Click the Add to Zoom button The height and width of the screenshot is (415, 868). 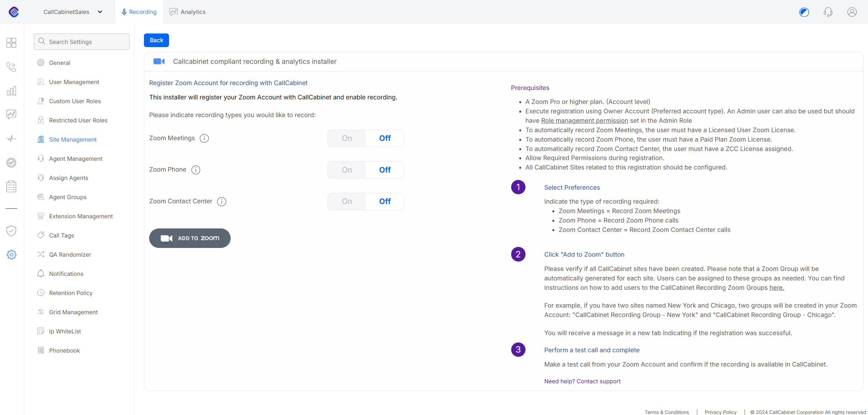click(190, 238)
